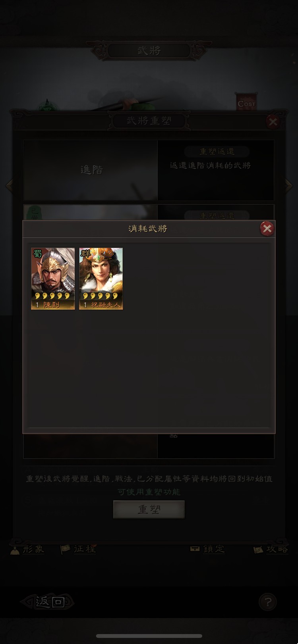Screen dimensions: 298x644
Task: Tap the 武將 title header
Action: click(149, 50)
